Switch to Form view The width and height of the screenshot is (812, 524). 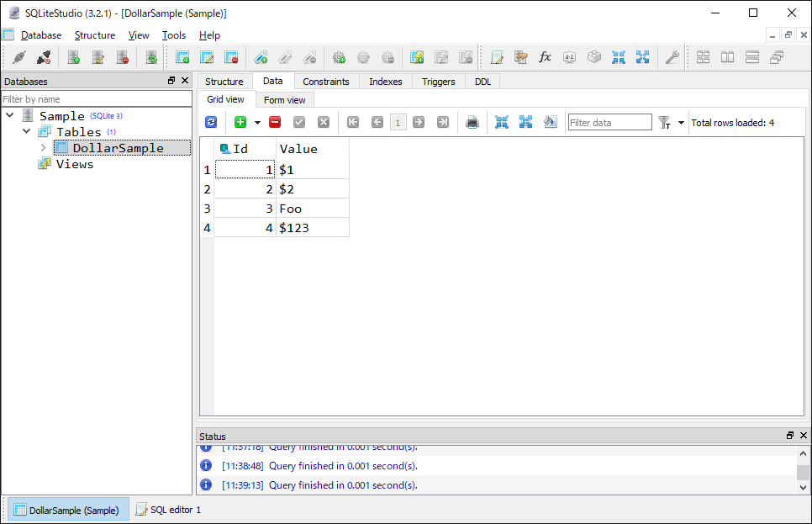284,100
